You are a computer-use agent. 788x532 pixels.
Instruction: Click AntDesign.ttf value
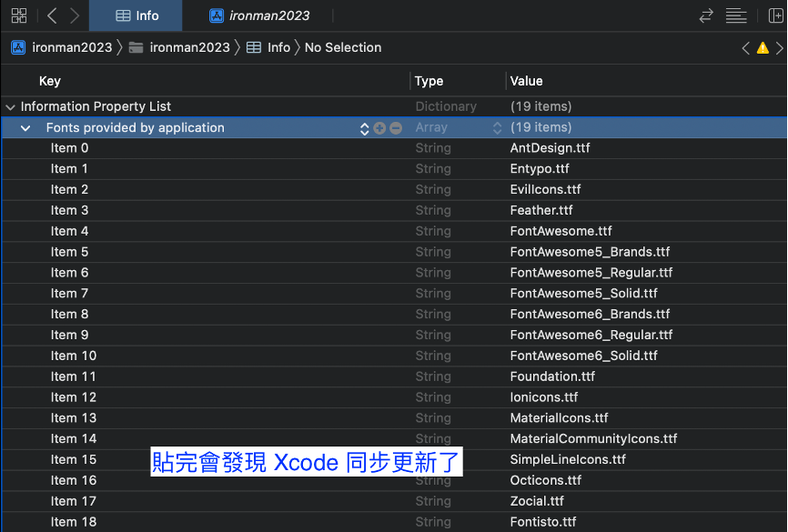tap(550, 148)
